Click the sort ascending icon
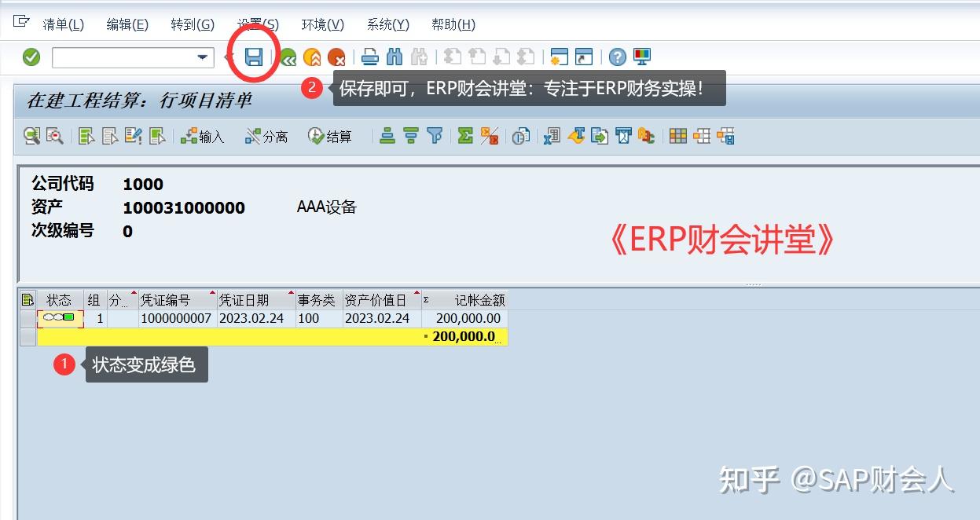The width and height of the screenshot is (980, 520). (x=387, y=135)
